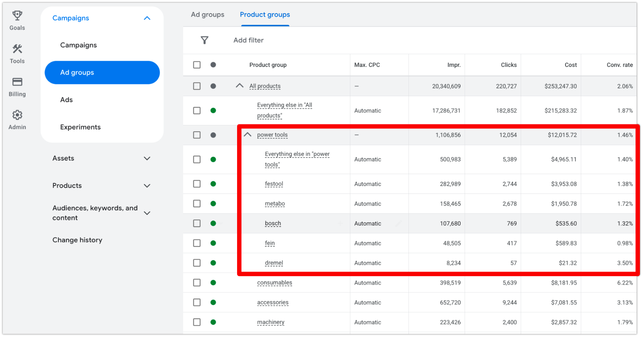644x337 pixels.
Task: Click the 6.22% consumables conversion rate
Action: pyautogui.click(x=625, y=283)
